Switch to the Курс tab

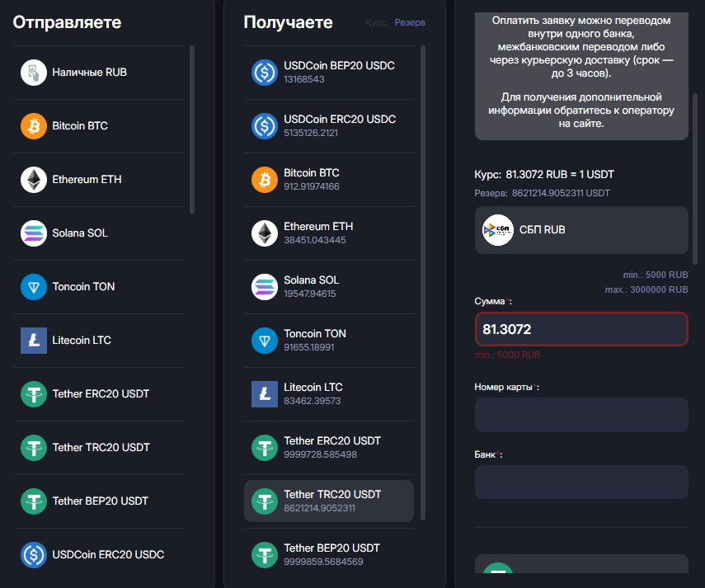pos(375,23)
